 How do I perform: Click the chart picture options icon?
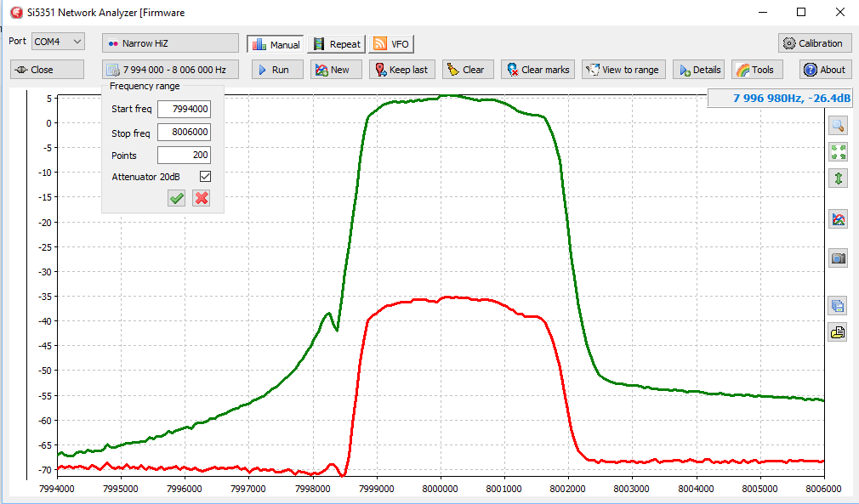(839, 219)
